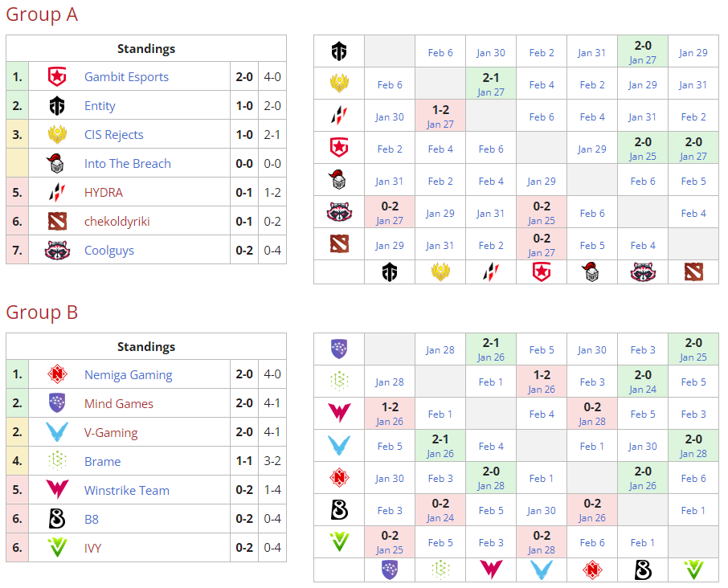
Task: Click the red 1-2 Jan 27 result cell
Action: click(440, 116)
